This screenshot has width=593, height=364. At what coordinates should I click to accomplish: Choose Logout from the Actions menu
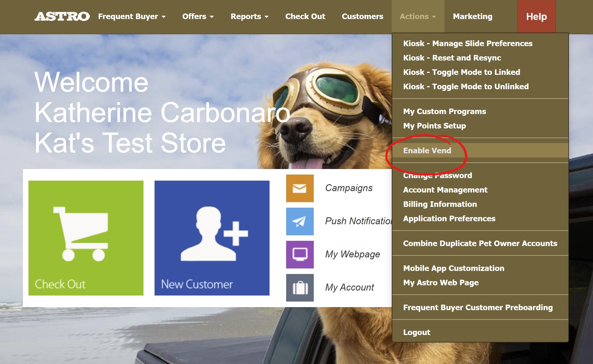(417, 332)
